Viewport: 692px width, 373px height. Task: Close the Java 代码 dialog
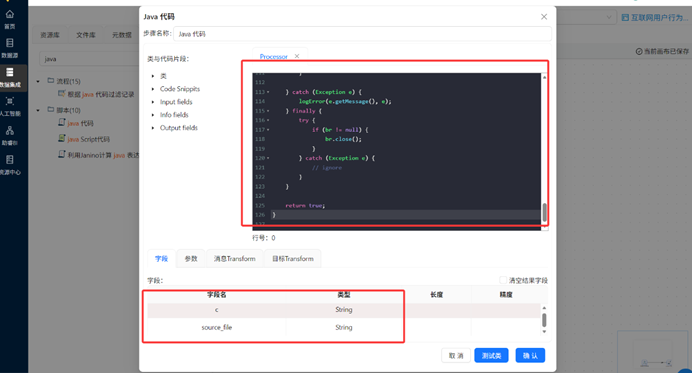(x=544, y=17)
